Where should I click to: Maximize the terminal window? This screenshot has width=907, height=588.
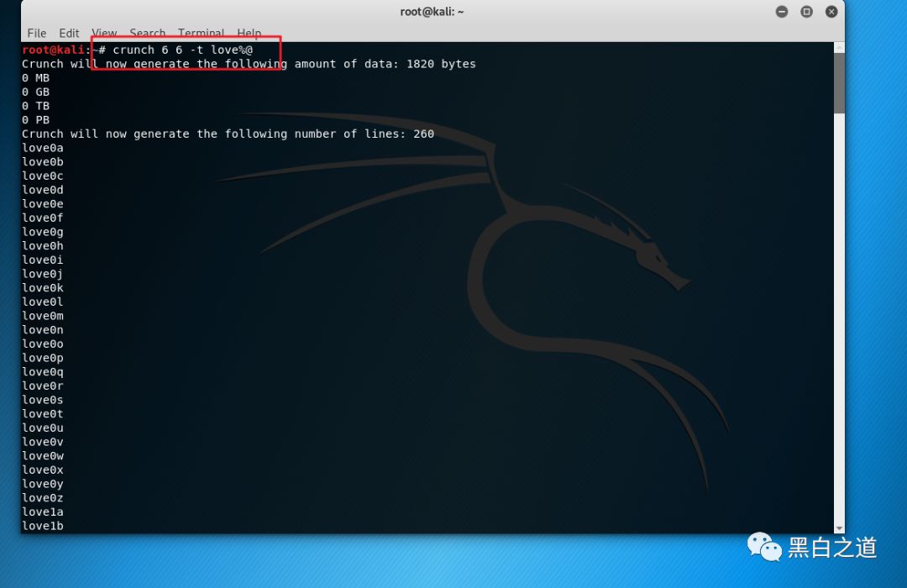(806, 12)
